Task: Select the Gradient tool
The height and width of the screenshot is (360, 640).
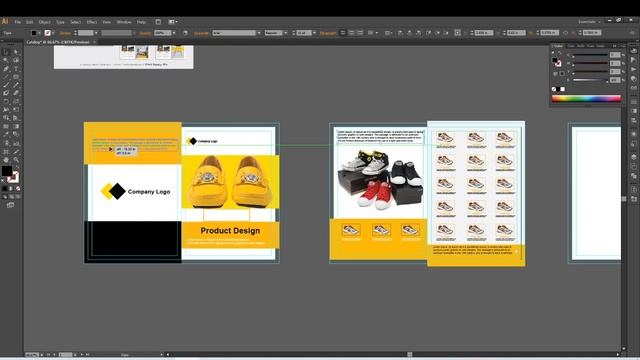Action: pyautogui.click(x=16, y=127)
